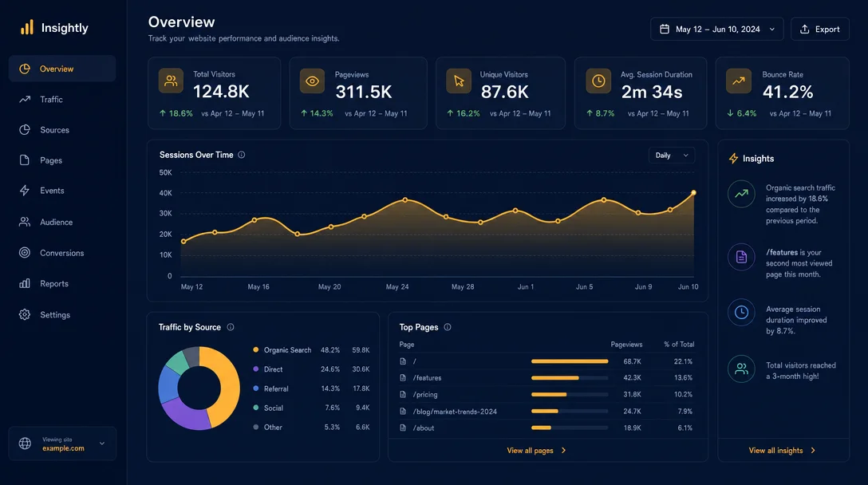Click the 311.5K pageviews value
868x485 pixels.
click(x=364, y=92)
